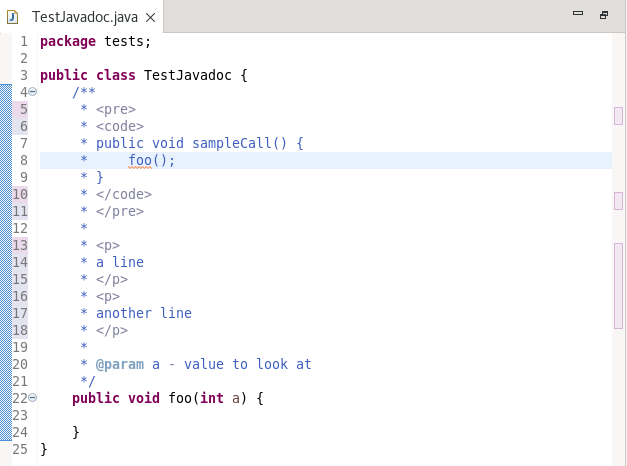This screenshot has width=627, height=466.
Task: Click 'value to look at' on line 20
Action: coord(248,364)
